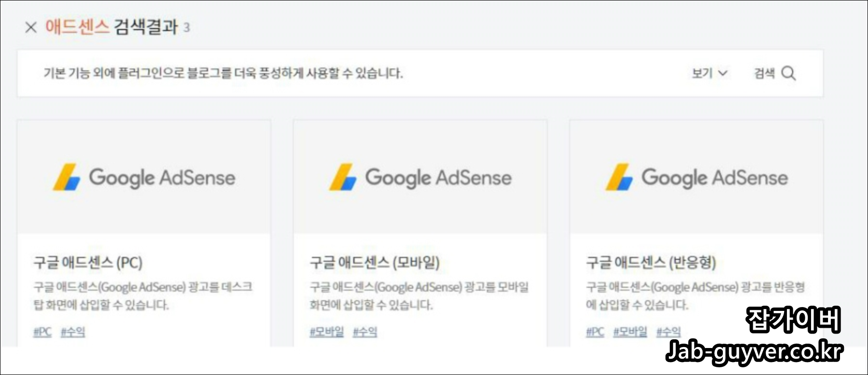The width and height of the screenshot is (868, 375).
Task: Click the 애드센스 검색결과 heading text
Action: [x=112, y=27]
